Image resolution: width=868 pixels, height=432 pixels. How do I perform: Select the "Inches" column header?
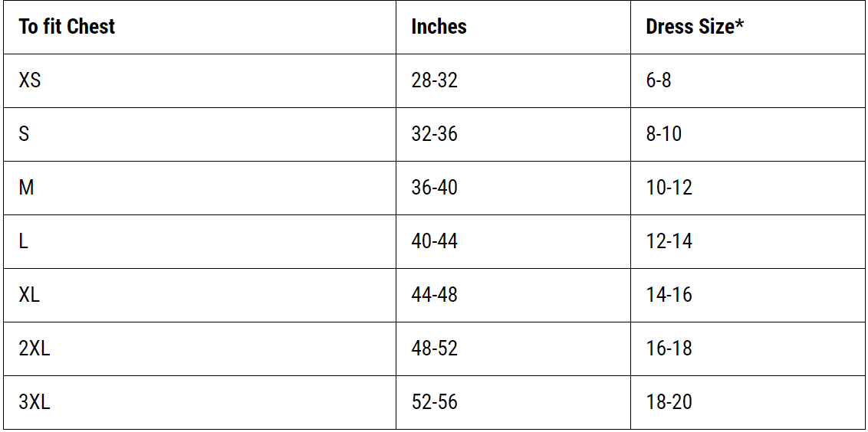coord(439,27)
